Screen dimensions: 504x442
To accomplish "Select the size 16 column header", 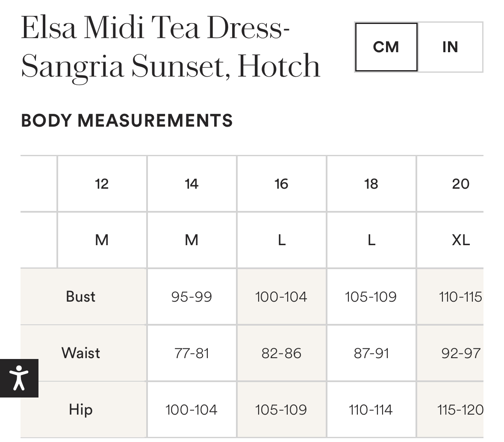I will click(281, 184).
